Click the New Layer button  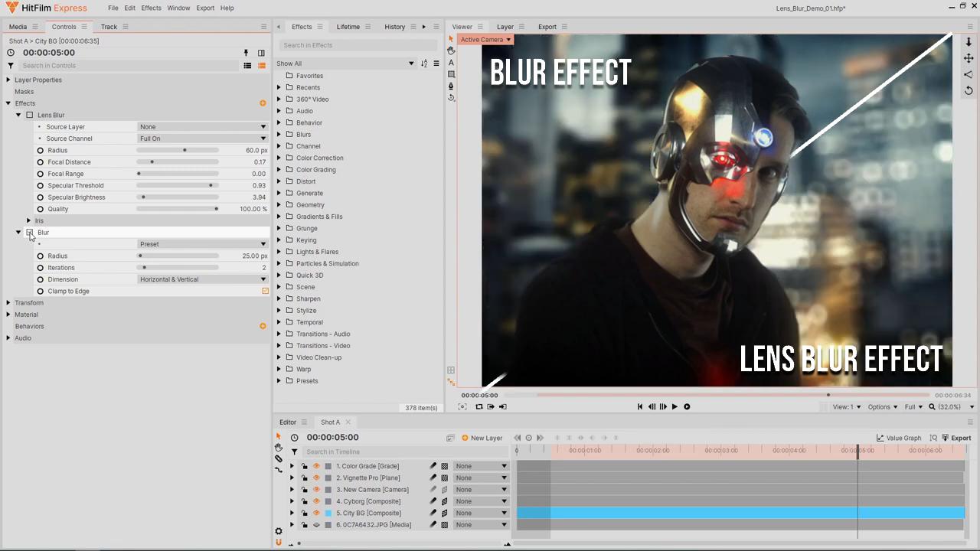[482, 438]
